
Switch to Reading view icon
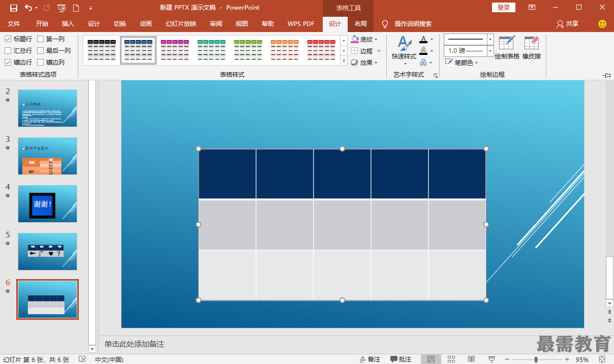(471, 359)
